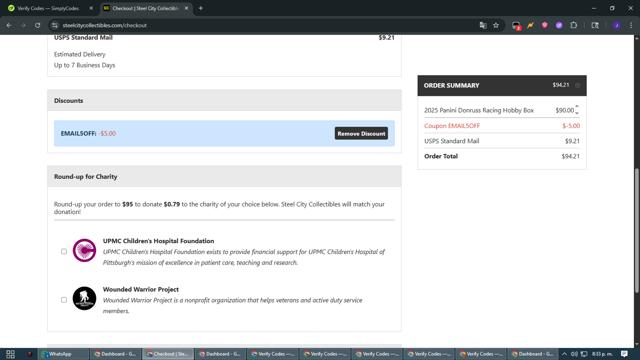Click the Round-up for Charity header
Viewport: 640px width, 360px height.
pyautogui.click(x=224, y=176)
